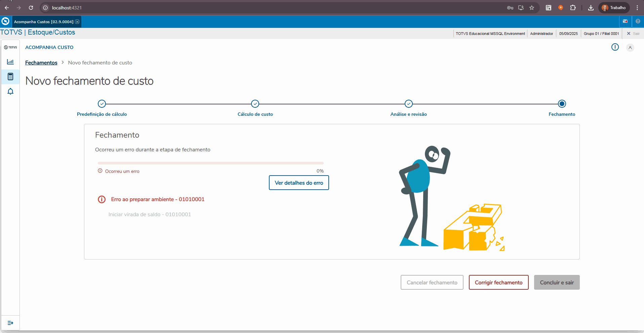Click the site info icon in address bar

click(45, 8)
